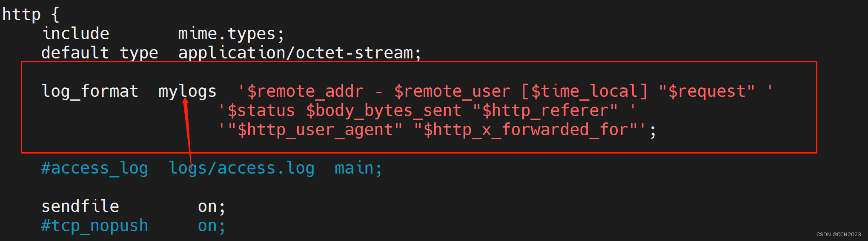Screen dimensions: 868x241
Task: Click 'application/octet-stream;' text
Action: tap(299, 53)
